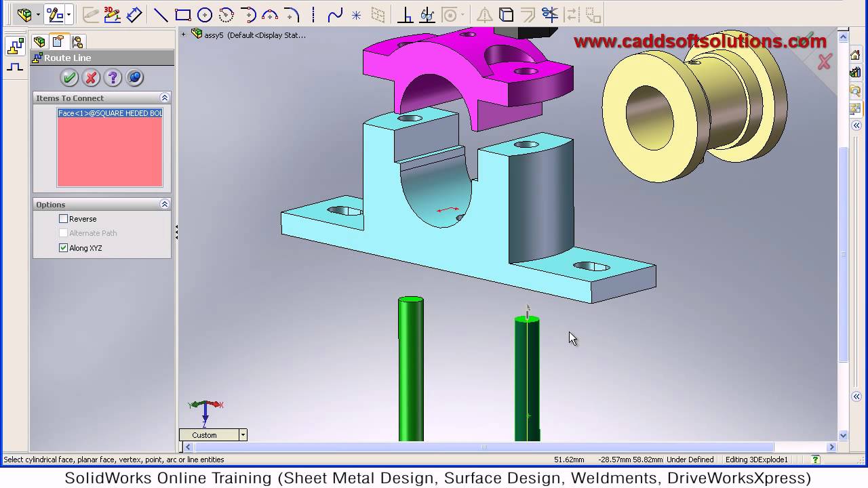The height and width of the screenshot is (488, 868).
Task: Switch to the ConfigurationManager tab
Action: point(77,42)
